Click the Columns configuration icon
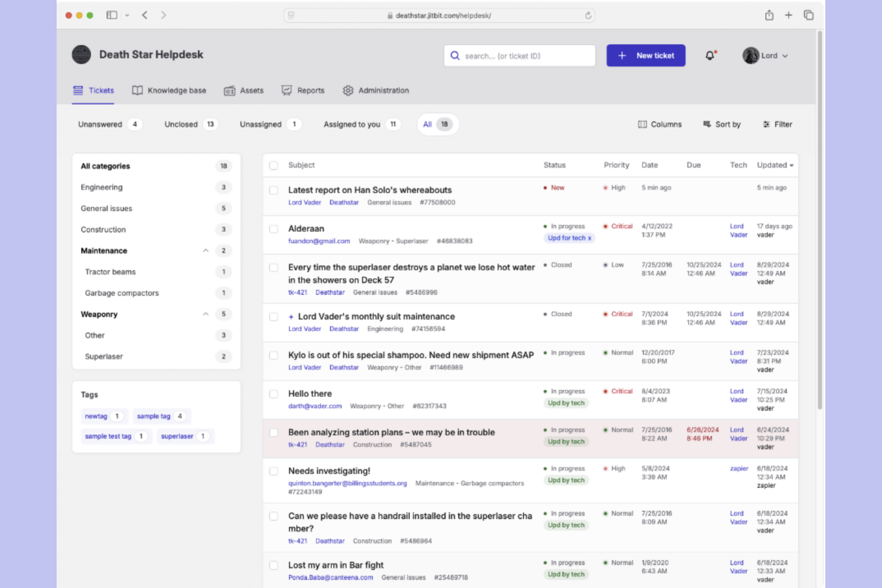 642,124
